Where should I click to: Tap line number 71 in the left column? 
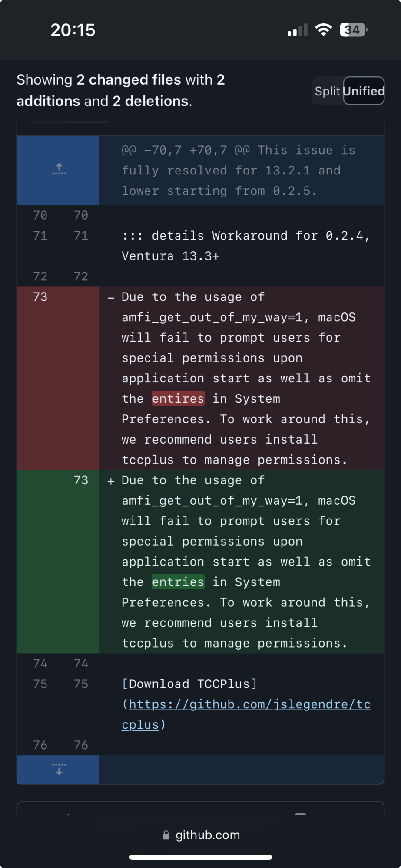pos(40,236)
